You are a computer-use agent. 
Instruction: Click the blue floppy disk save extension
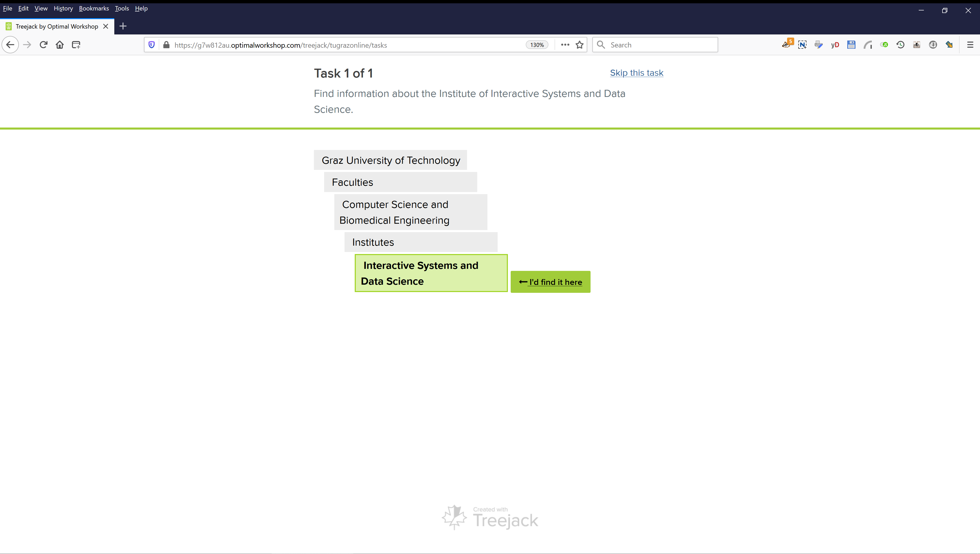pyautogui.click(x=851, y=45)
